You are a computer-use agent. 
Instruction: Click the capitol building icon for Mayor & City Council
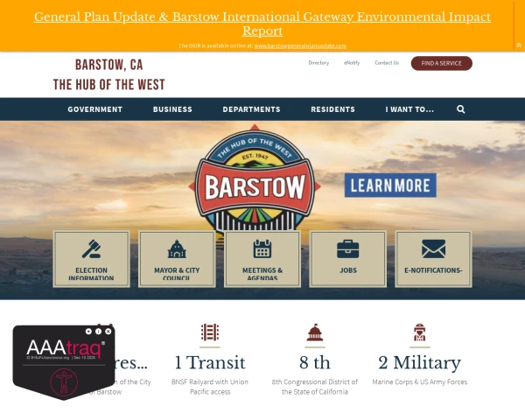(177, 248)
